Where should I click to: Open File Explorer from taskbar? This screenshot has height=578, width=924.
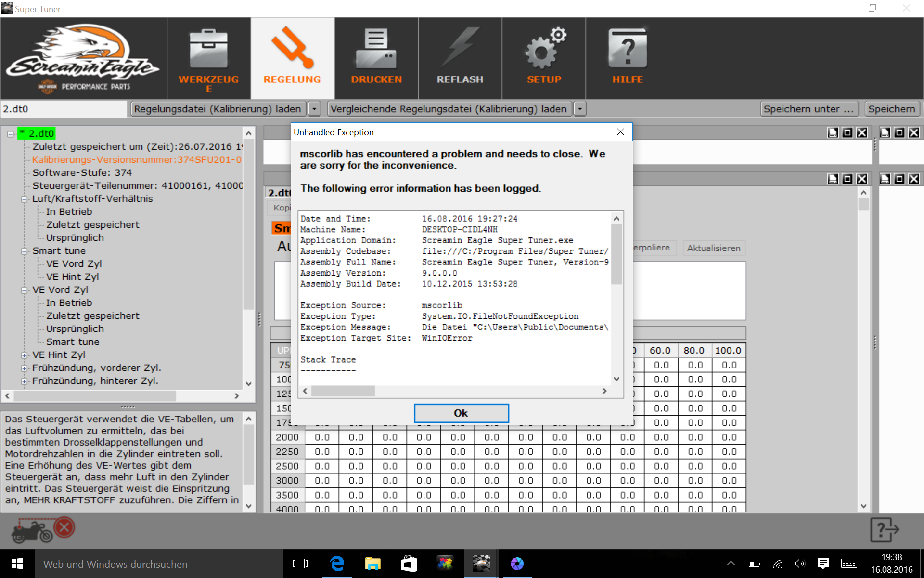[x=373, y=564]
